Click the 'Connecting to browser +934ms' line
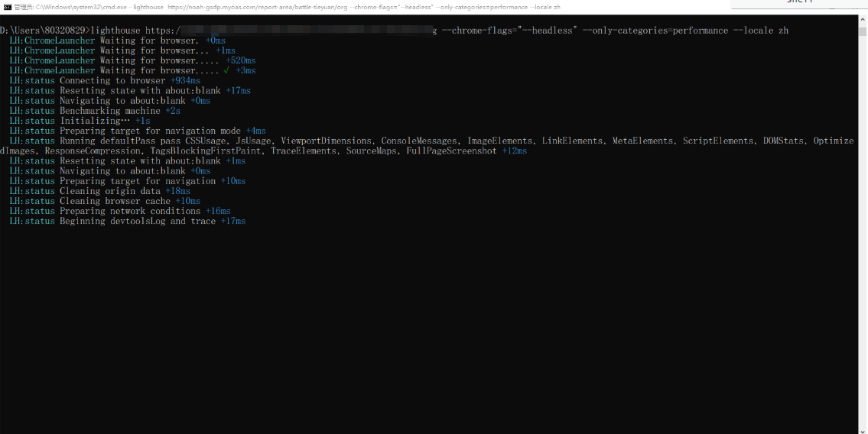 [105, 80]
